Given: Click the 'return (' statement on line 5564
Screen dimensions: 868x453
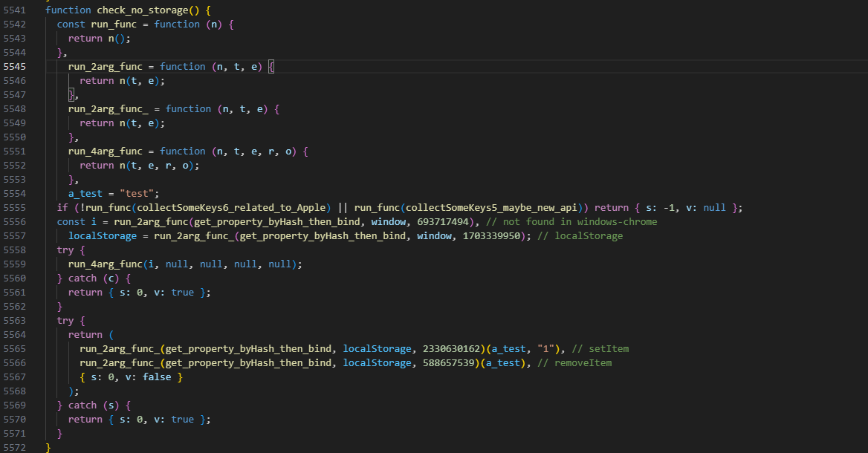Looking at the screenshot, I should click(91, 335).
